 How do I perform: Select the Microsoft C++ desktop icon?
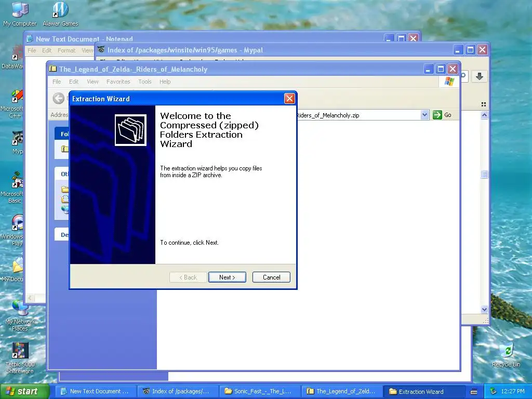click(12, 103)
